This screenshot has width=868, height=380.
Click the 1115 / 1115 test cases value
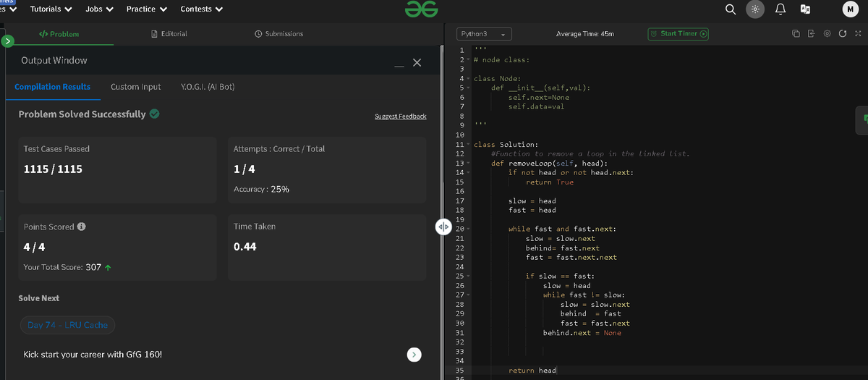click(x=53, y=169)
